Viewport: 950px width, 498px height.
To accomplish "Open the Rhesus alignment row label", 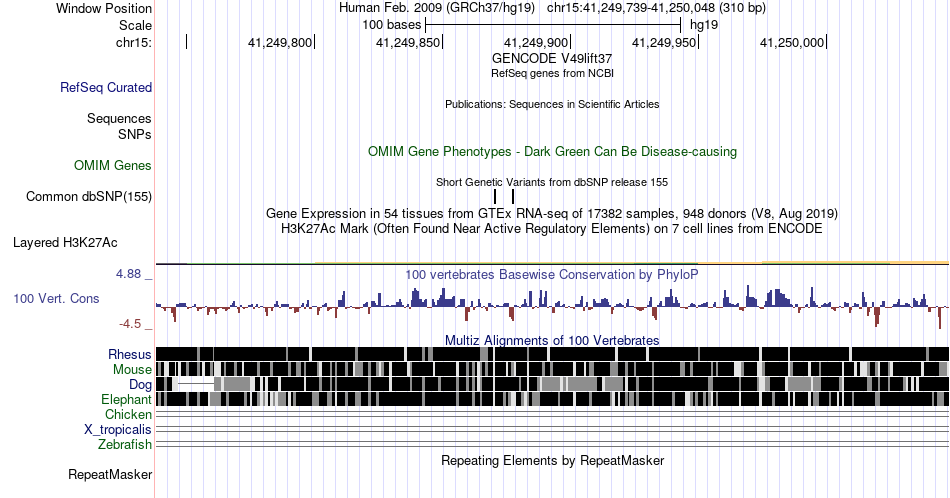I will point(130,354).
